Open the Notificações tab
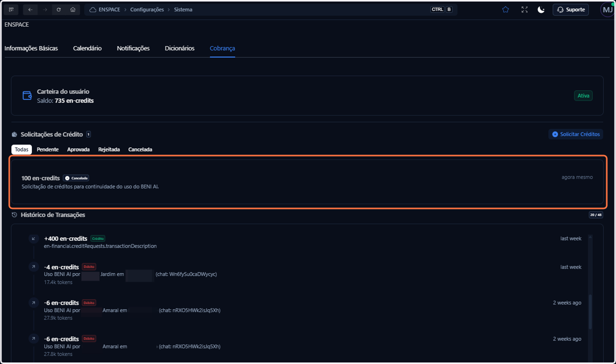This screenshot has width=616, height=364. tap(133, 48)
